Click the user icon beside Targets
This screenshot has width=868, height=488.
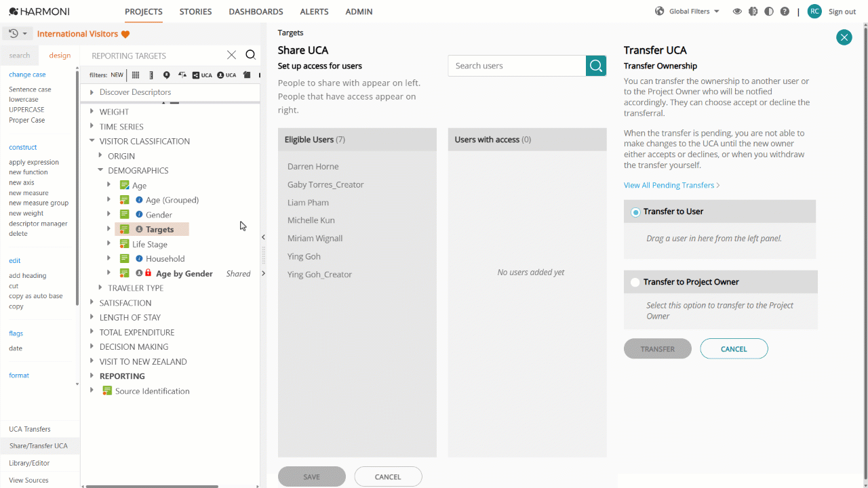click(x=139, y=230)
